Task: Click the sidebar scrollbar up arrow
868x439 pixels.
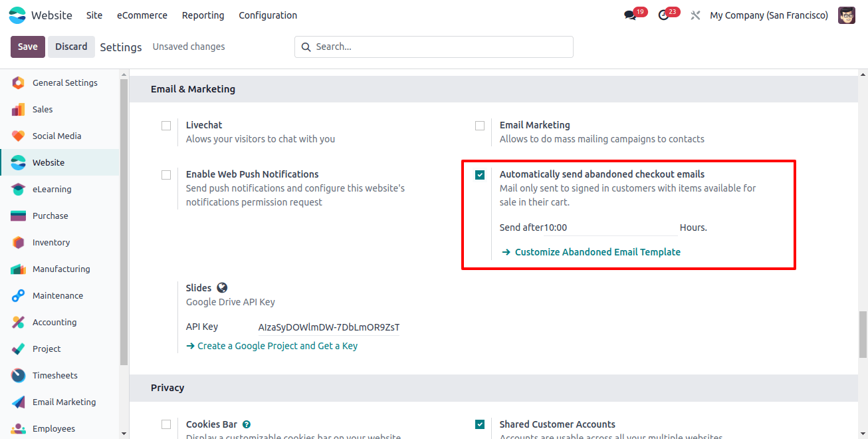Action: click(x=124, y=74)
